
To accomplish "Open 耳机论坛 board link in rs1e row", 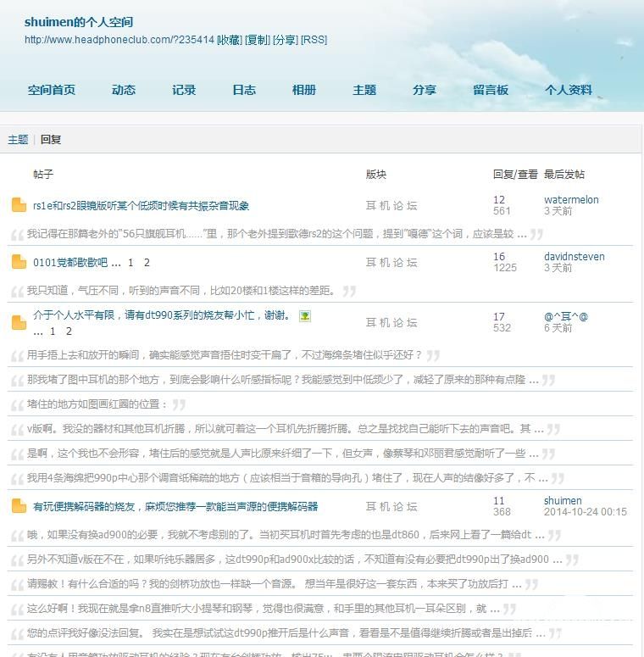I will [391, 205].
